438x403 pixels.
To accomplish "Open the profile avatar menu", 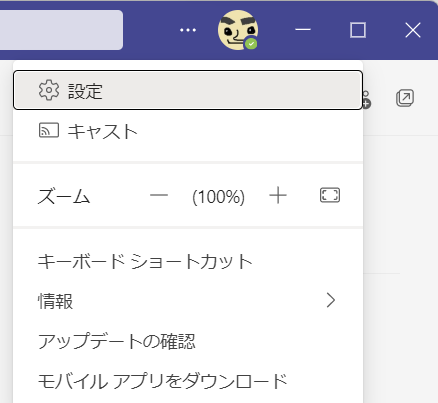I will tap(238, 30).
